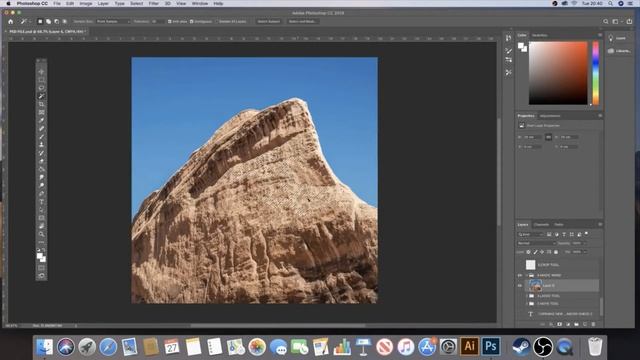
Task: Select the Eraser tool
Action: (x=41, y=161)
